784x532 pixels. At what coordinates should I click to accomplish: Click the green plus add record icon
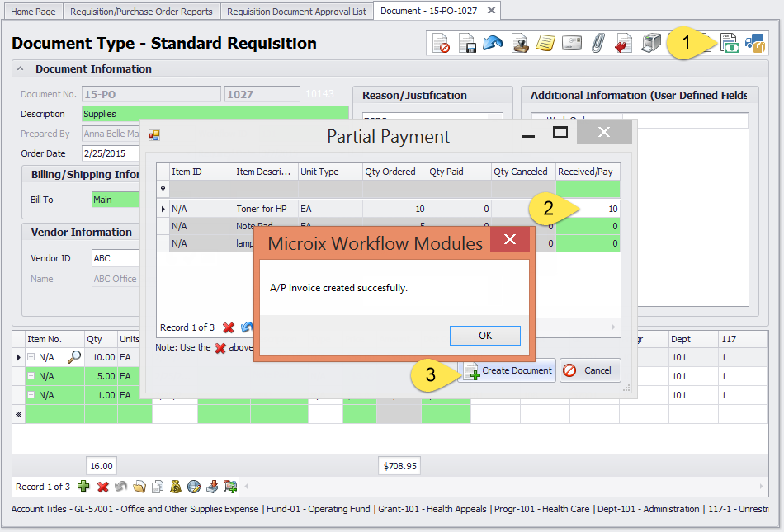pyautogui.click(x=83, y=487)
